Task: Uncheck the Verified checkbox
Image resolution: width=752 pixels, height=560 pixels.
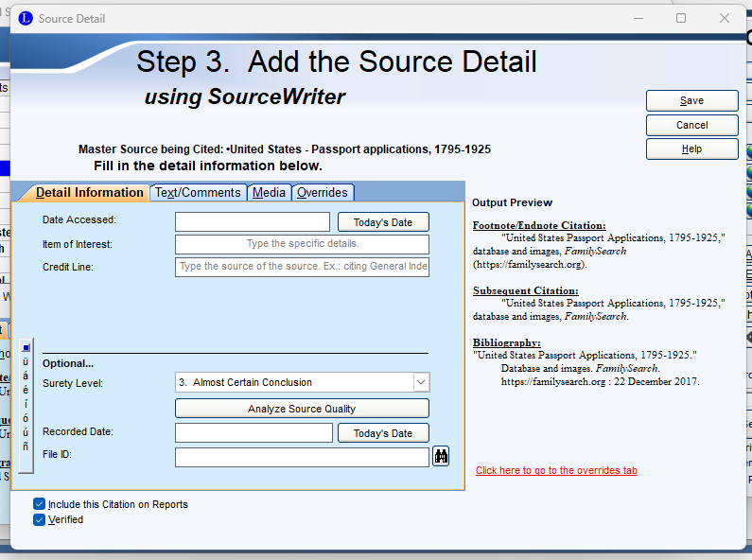Action: pyautogui.click(x=40, y=519)
